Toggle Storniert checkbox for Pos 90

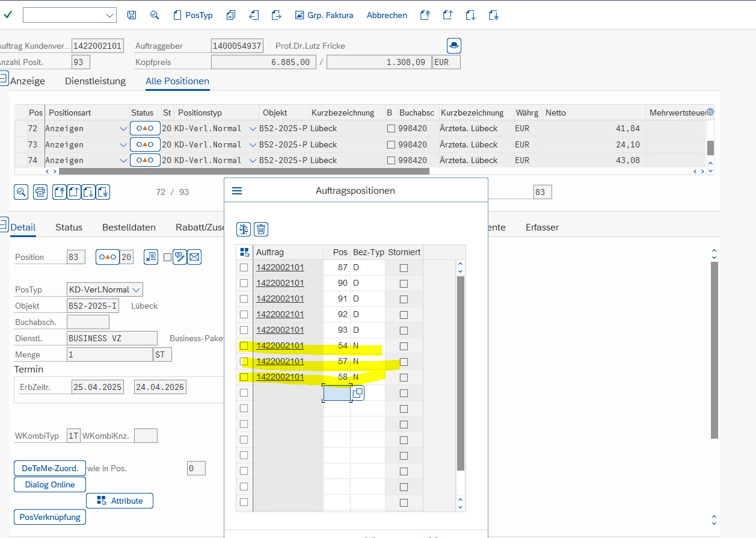pyautogui.click(x=404, y=283)
